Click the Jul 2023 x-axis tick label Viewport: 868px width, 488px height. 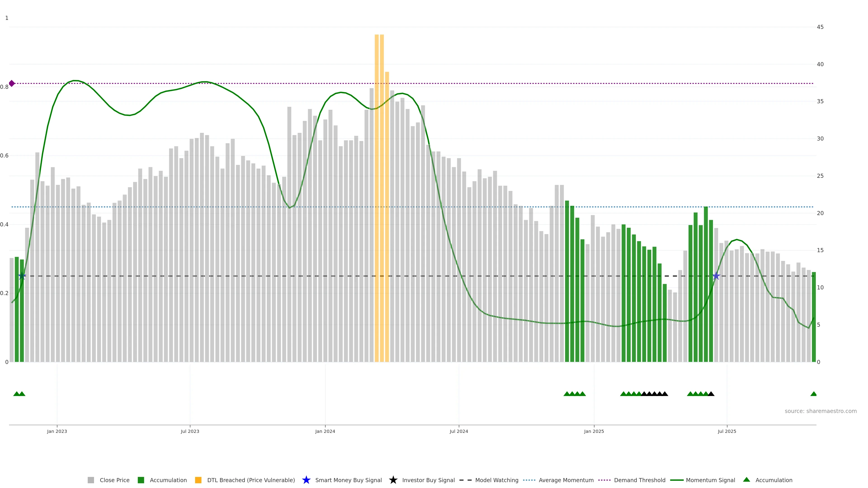[x=190, y=431]
